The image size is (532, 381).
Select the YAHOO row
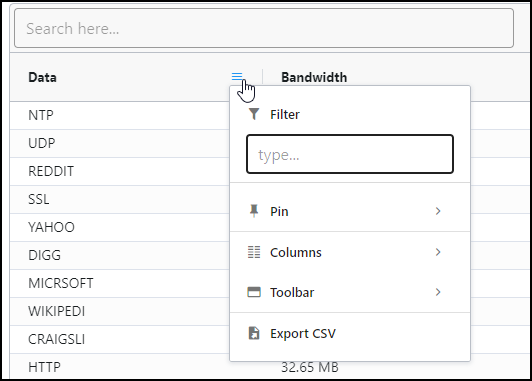120,227
